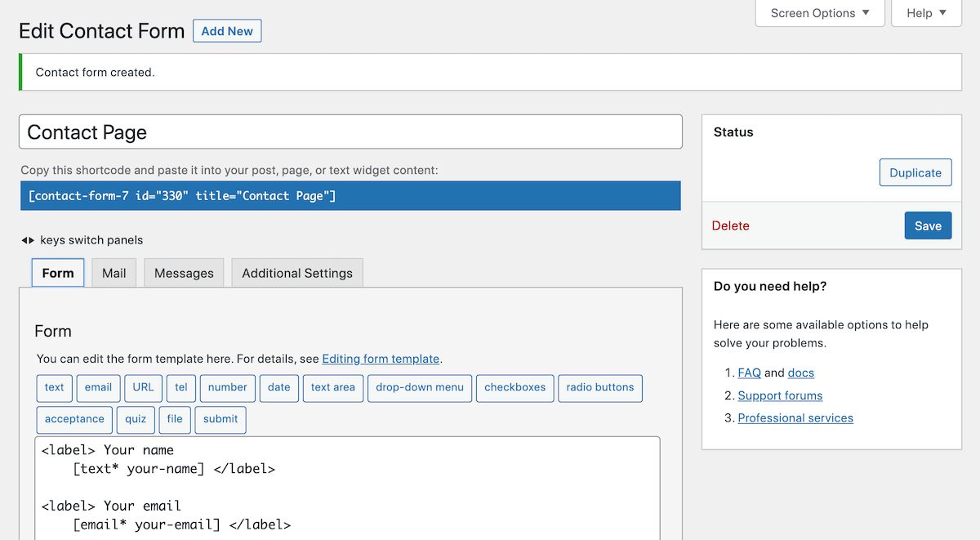This screenshot has height=540, width=980.
Task: Insert a number tag
Action: click(228, 387)
